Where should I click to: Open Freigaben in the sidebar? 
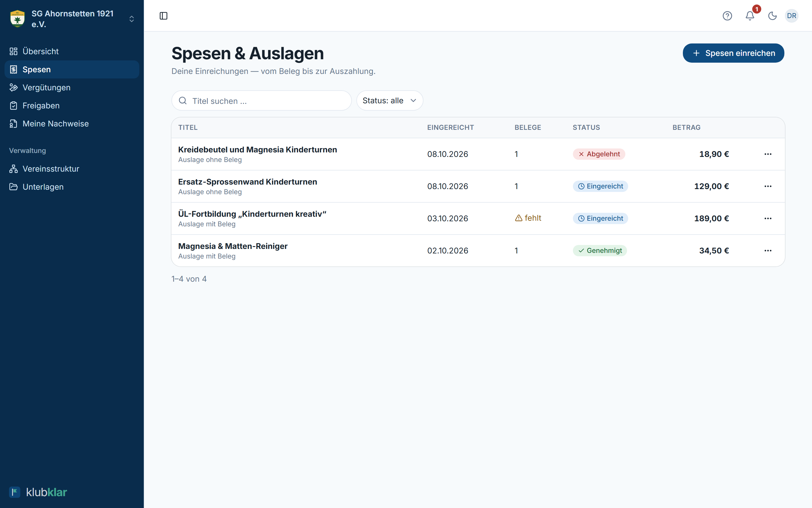72,106
